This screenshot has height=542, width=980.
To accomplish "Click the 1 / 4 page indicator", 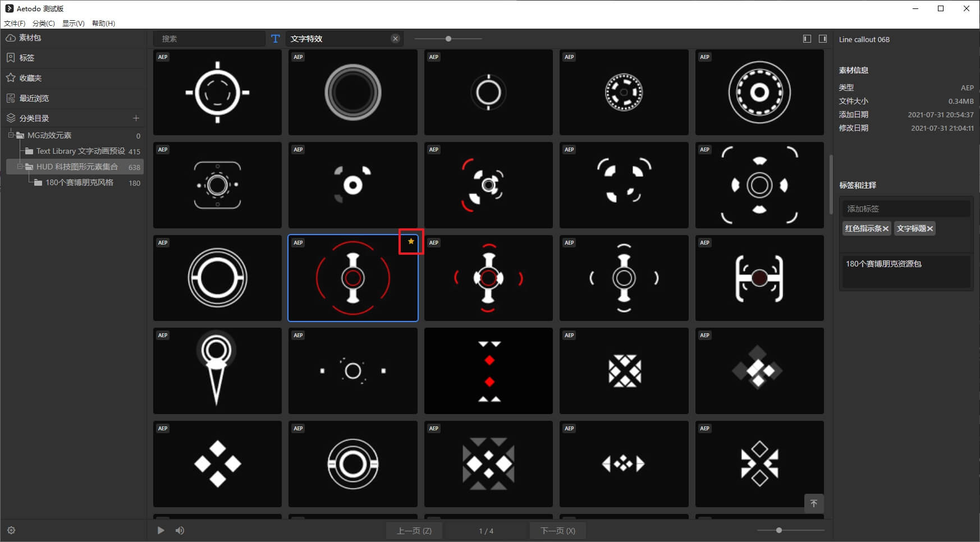I will 486,531.
